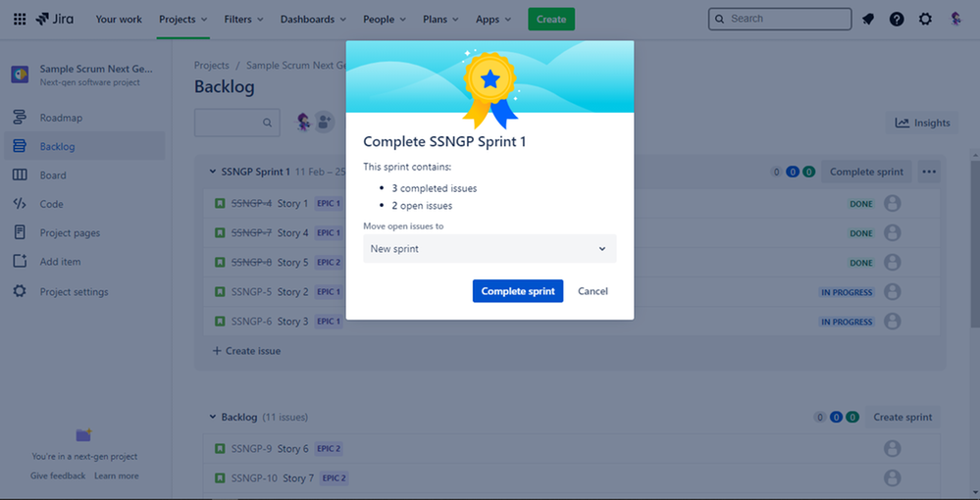The width and height of the screenshot is (980, 500).
Task: Select Backlog in the sidebar
Action: 84,146
